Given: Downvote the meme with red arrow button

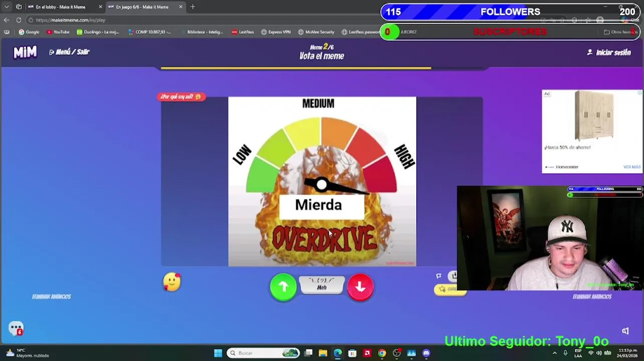Looking at the screenshot, I should pos(360,286).
